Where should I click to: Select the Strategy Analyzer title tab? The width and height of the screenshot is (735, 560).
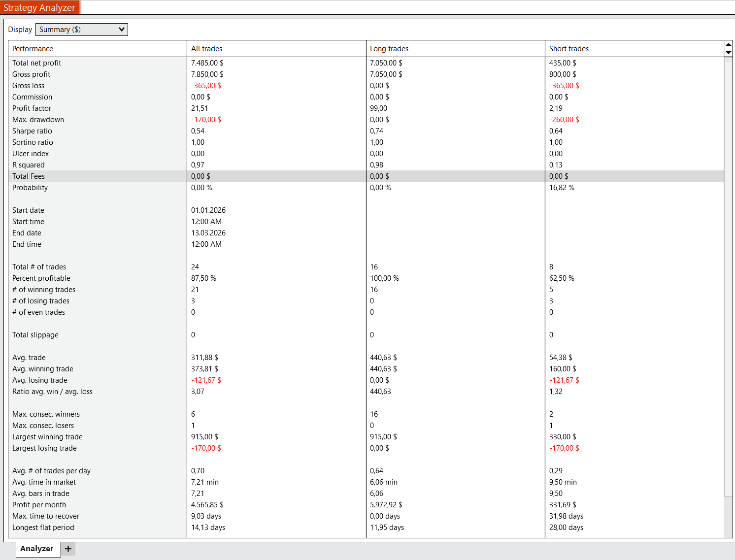click(39, 7)
